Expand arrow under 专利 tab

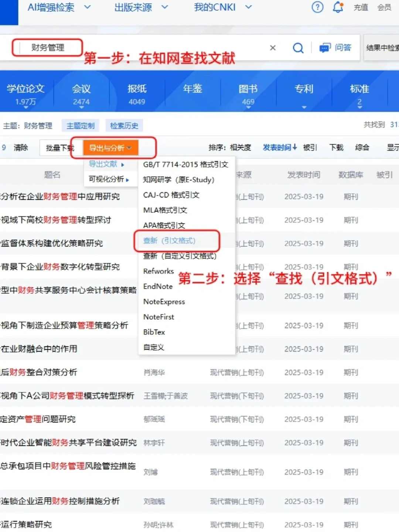tap(304, 108)
